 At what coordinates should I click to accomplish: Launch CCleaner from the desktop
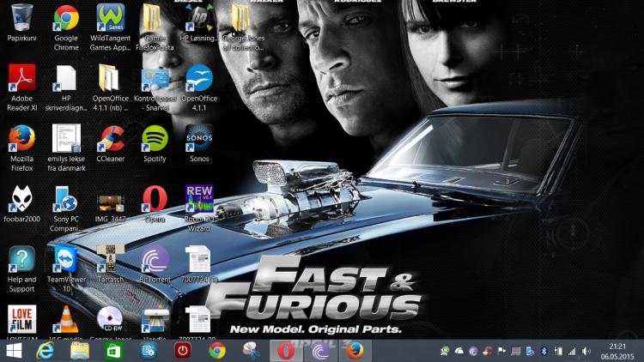(111, 137)
